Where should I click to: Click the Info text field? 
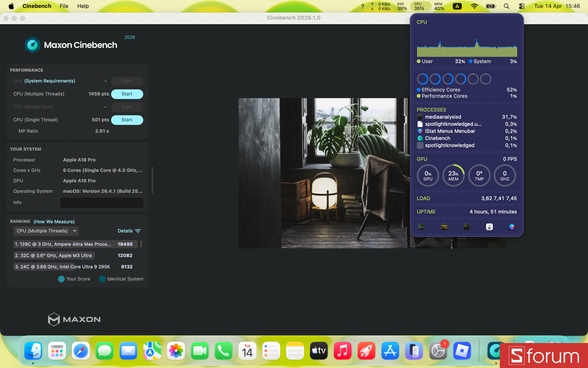click(x=102, y=202)
